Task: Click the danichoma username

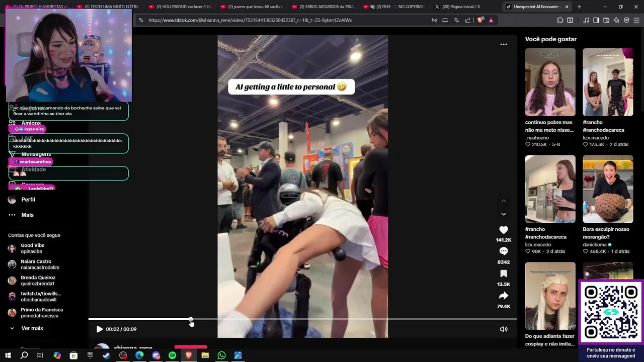Action: point(595,245)
